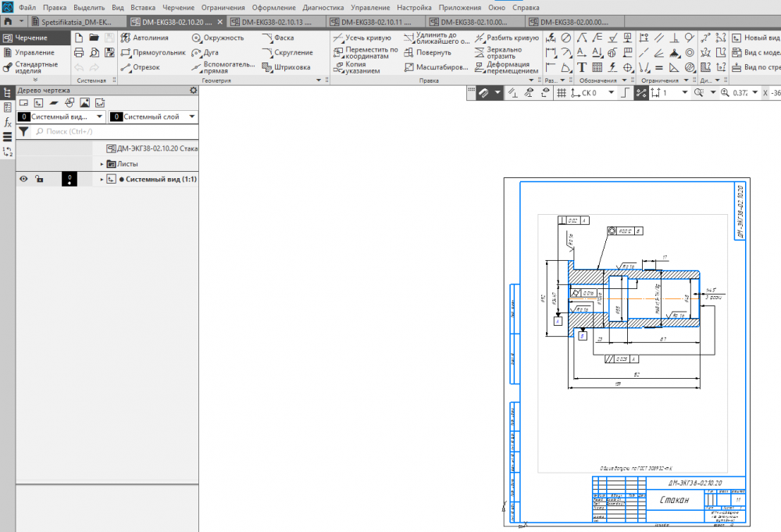Toggle the grid display button
This screenshot has width=781, height=532.
click(561, 93)
